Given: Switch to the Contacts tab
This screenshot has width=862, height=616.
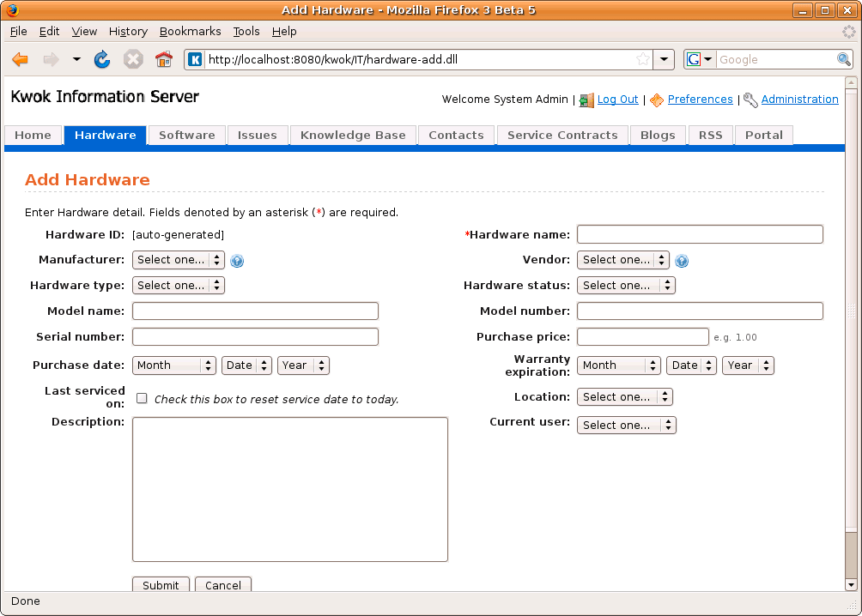Looking at the screenshot, I should [x=456, y=136].
